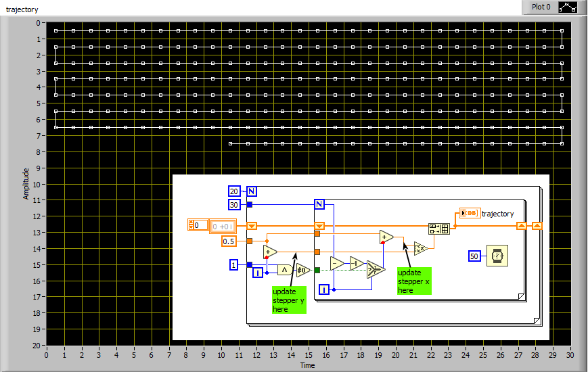588x374 pixels.
Task: Click the Amplitude axis label
Action: tap(26, 184)
